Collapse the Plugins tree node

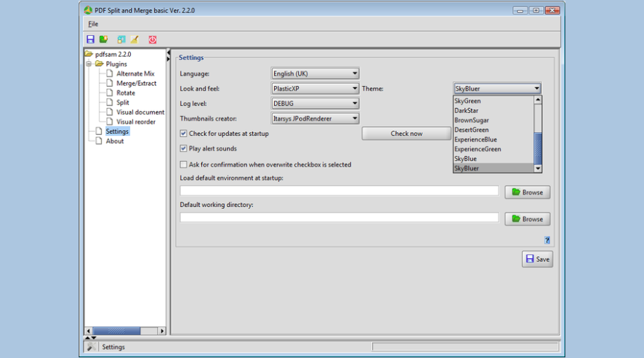(89, 64)
